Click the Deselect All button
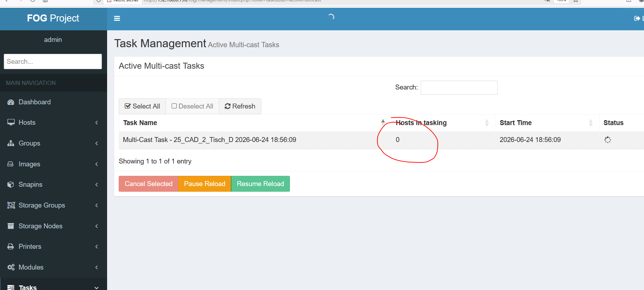This screenshot has height=290, width=644. [x=192, y=106]
